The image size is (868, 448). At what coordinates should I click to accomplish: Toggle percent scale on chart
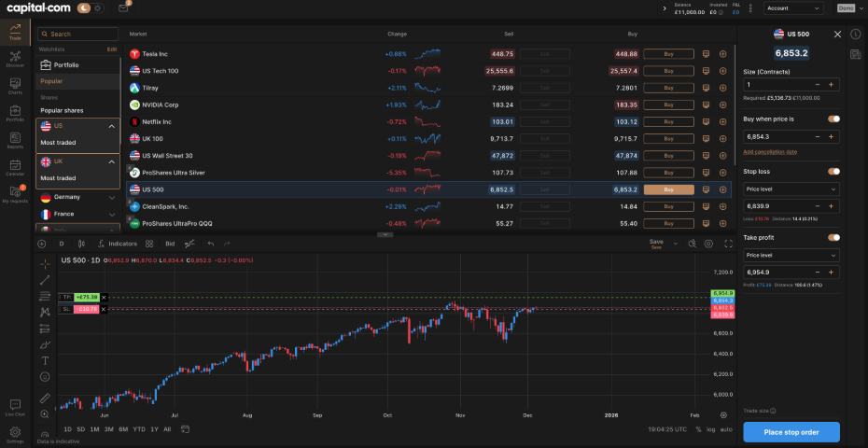click(699, 429)
